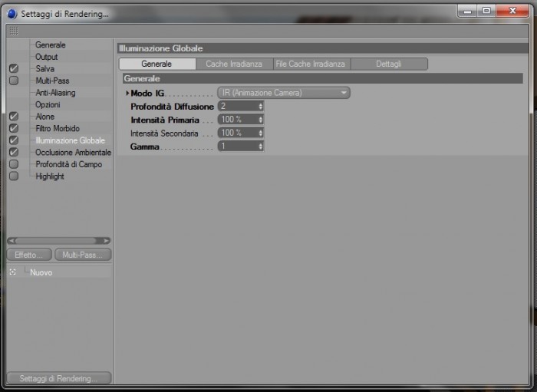Uncheck the Occlusione Ambientale checkbox
The height and width of the screenshot is (392, 537).
pyautogui.click(x=14, y=152)
